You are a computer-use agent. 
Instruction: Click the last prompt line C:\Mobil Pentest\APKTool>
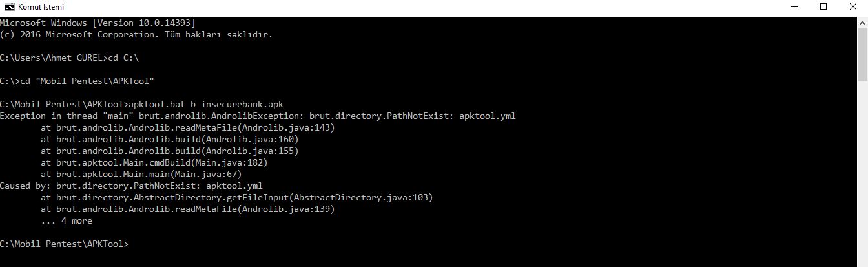(65, 244)
